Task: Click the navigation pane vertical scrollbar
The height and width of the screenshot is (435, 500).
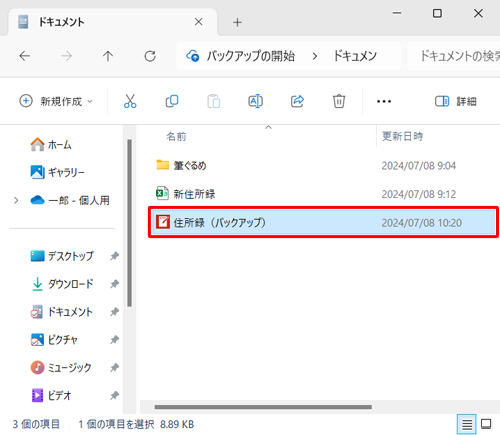Action: (x=129, y=223)
